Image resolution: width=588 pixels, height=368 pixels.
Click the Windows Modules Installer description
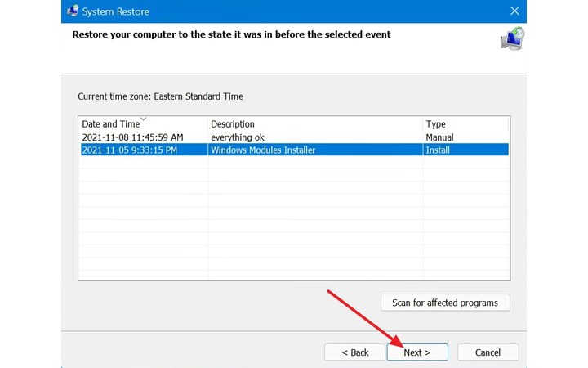pyautogui.click(x=263, y=150)
